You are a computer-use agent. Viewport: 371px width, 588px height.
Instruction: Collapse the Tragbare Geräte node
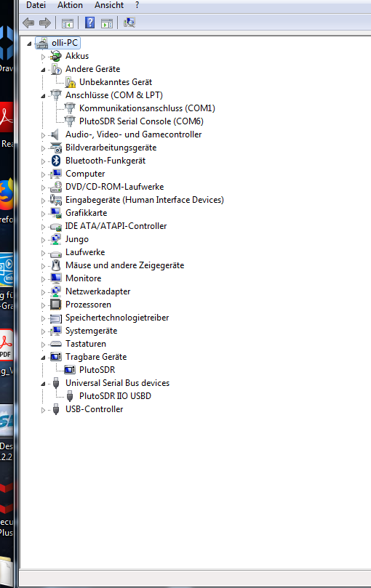[43, 358]
